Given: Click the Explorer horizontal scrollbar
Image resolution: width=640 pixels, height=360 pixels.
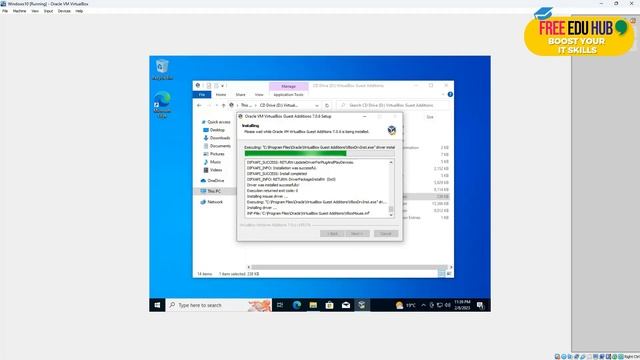Looking at the screenshot, I should pos(349,267).
